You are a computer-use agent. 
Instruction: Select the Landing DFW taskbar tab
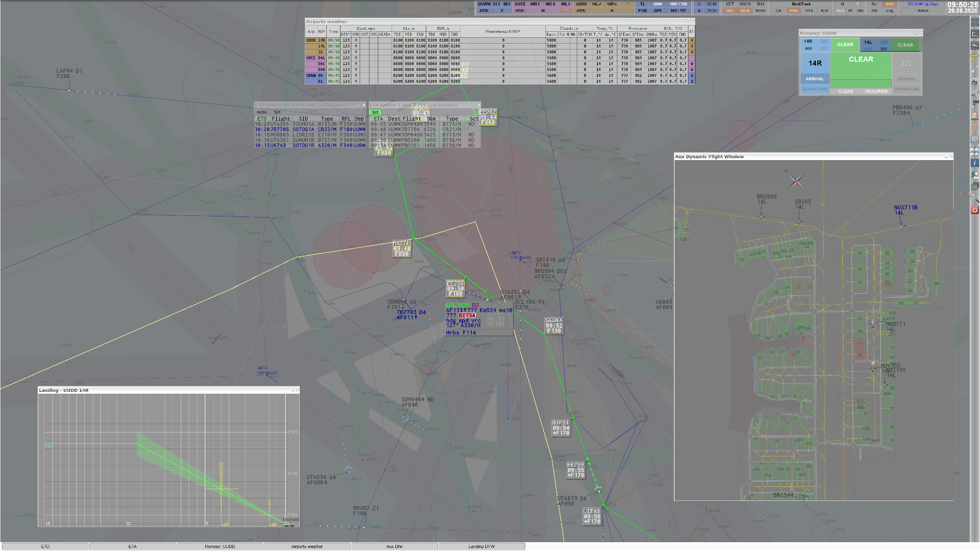[x=481, y=547]
